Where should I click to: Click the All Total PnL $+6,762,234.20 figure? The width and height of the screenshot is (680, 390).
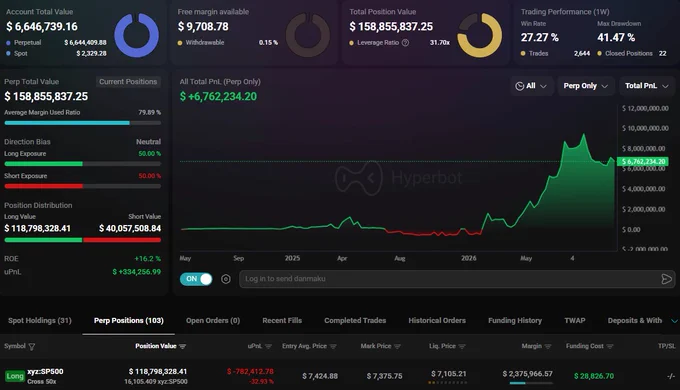pos(218,97)
